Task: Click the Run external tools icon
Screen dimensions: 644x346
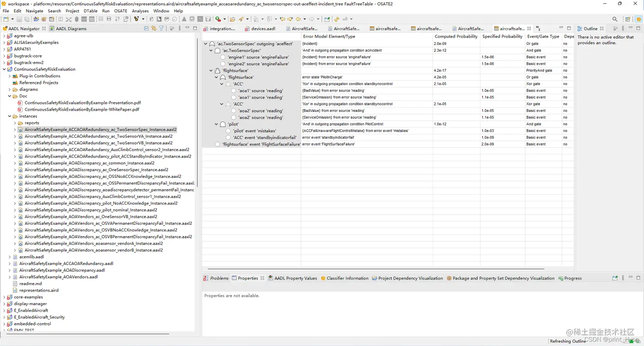Action: pyautogui.click(x=218, y=19)
